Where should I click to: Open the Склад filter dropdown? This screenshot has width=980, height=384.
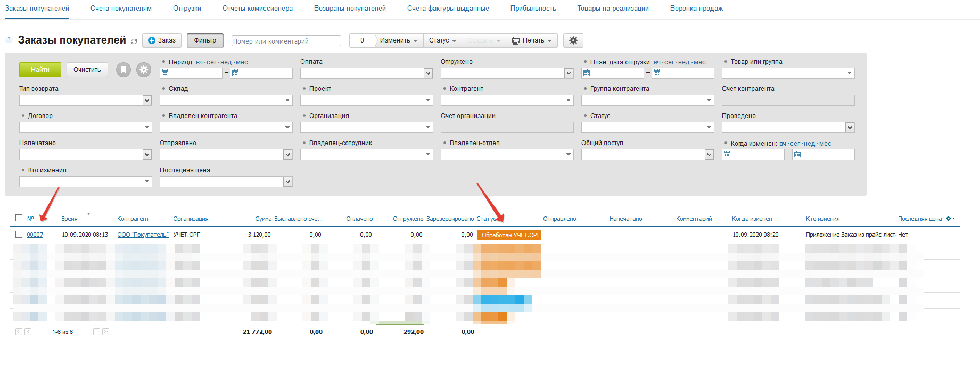[287, 101]
